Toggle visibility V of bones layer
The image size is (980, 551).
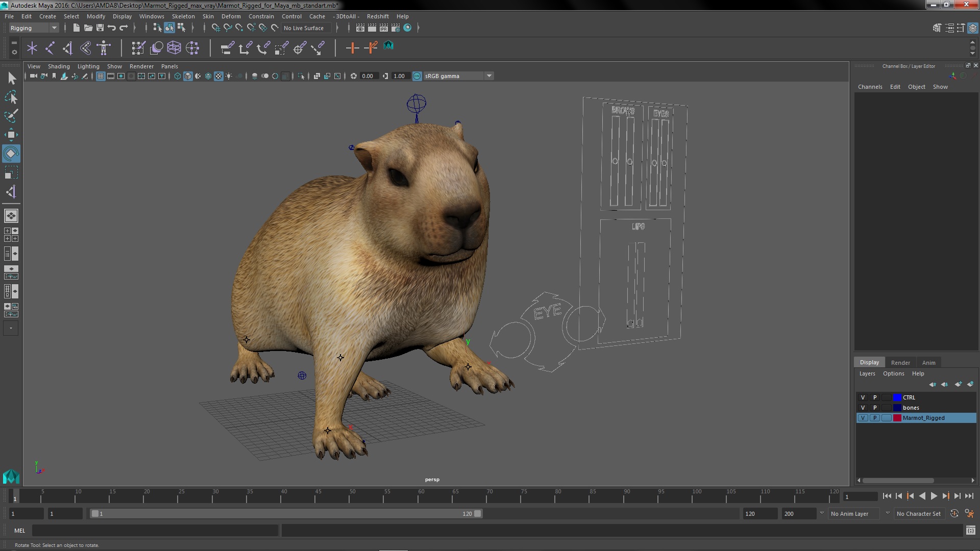pos(863,408)
